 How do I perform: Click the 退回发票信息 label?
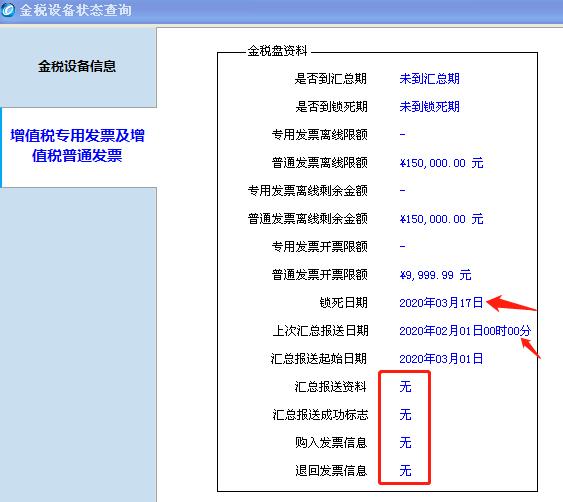(331, 471)
